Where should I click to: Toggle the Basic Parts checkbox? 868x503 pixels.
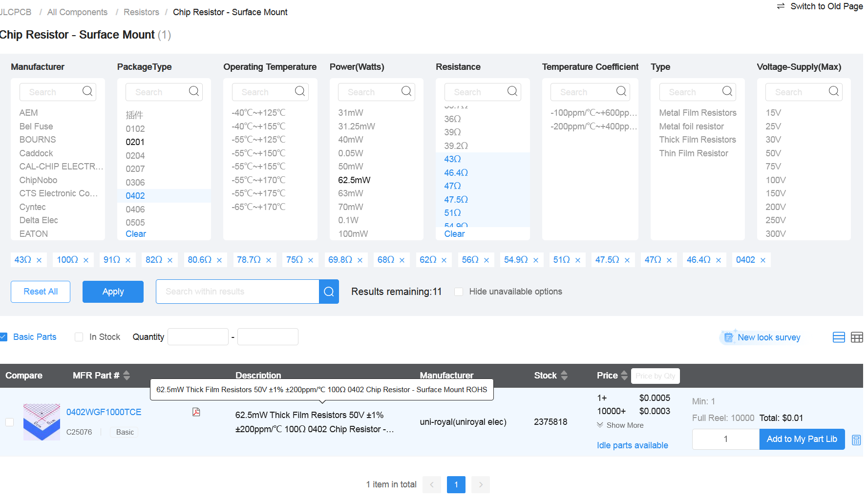point(3,337)
